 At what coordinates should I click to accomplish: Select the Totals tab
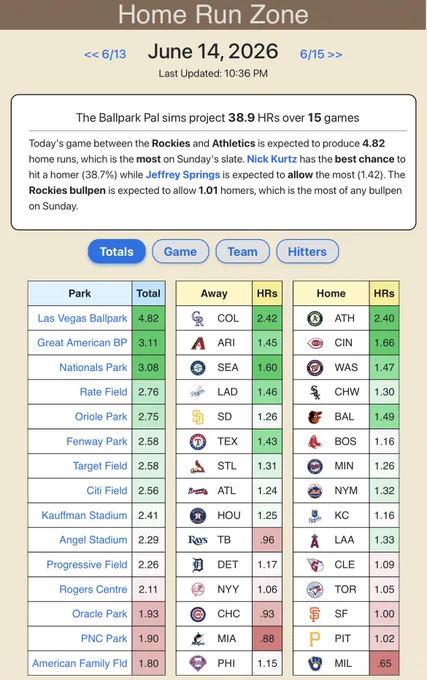click(x=117, y=252)
